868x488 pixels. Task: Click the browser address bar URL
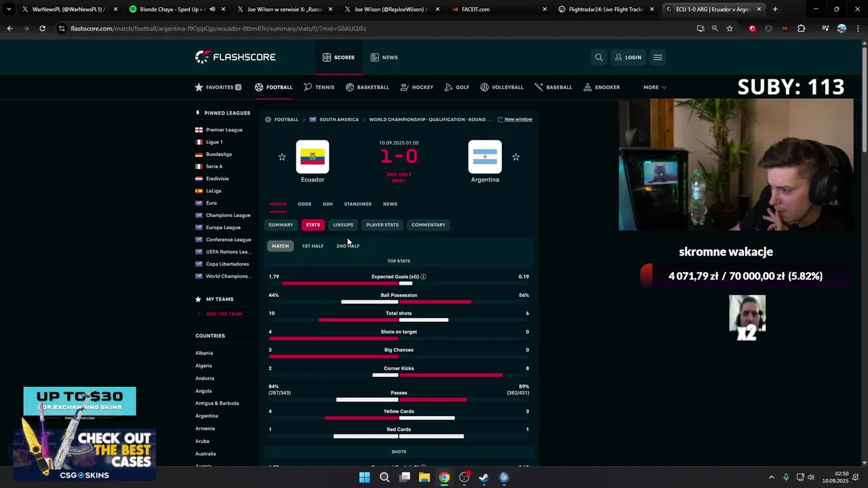pyautogui.click(x=218, y=28)
